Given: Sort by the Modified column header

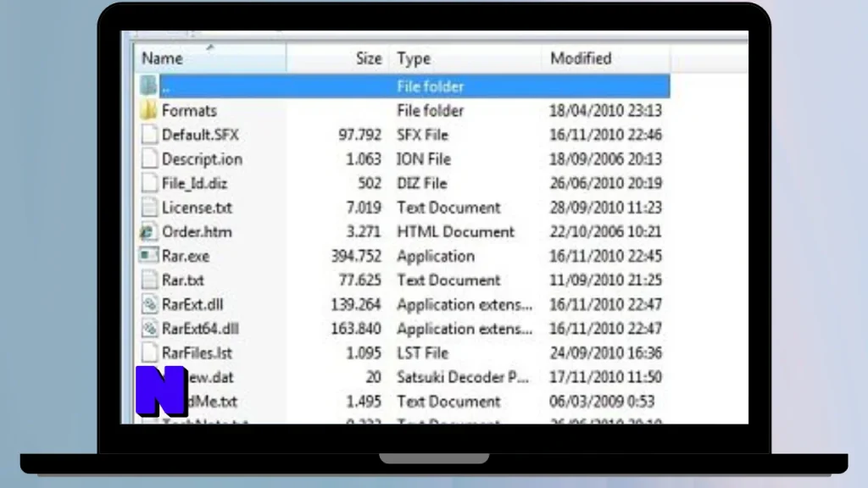Looking at the screenshot, I should click(x=605, y=58).
